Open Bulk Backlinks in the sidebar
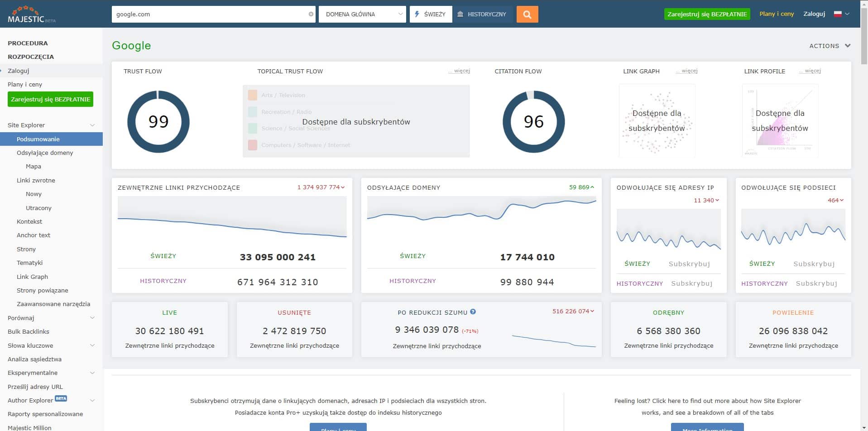The image size is (868, 431). [29, 331]
